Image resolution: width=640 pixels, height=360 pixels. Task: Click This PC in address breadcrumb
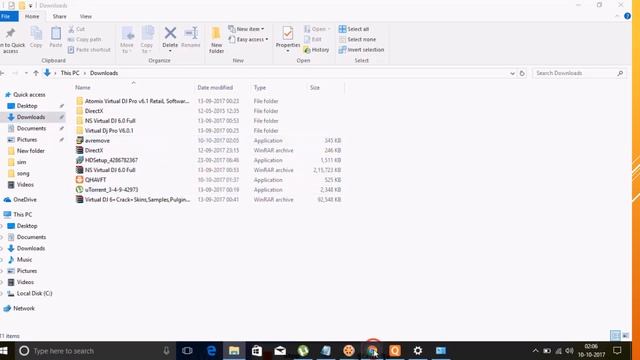tap(70, 73)
